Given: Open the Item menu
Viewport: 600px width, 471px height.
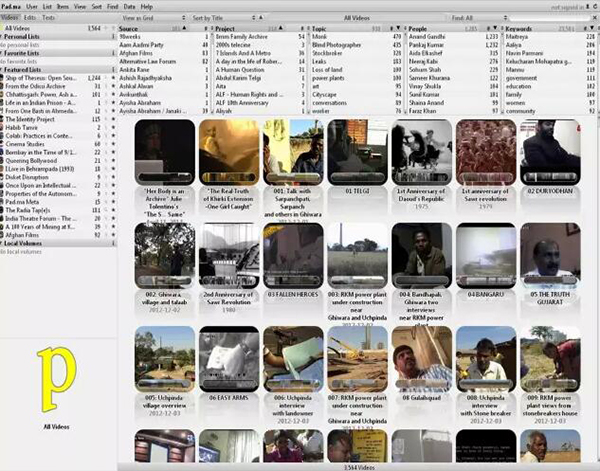Looking at the screenshot, I should coord(63,7).
